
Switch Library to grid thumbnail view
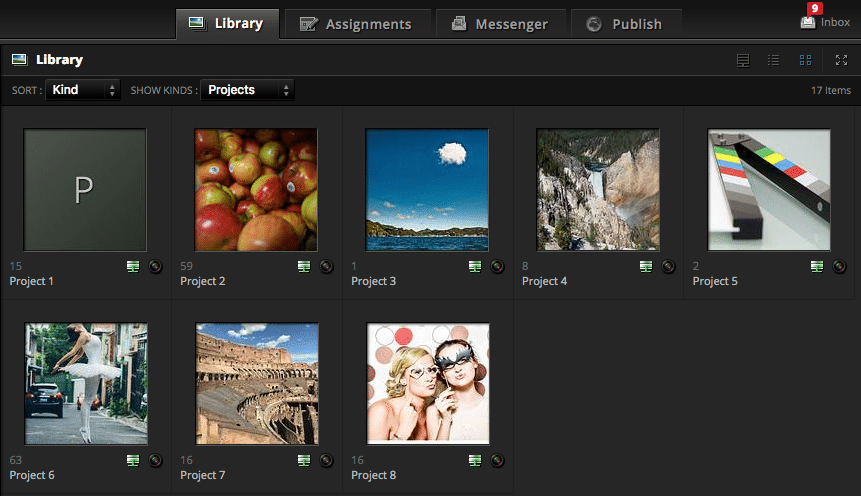pyautogui.click(x=805, y=60)
